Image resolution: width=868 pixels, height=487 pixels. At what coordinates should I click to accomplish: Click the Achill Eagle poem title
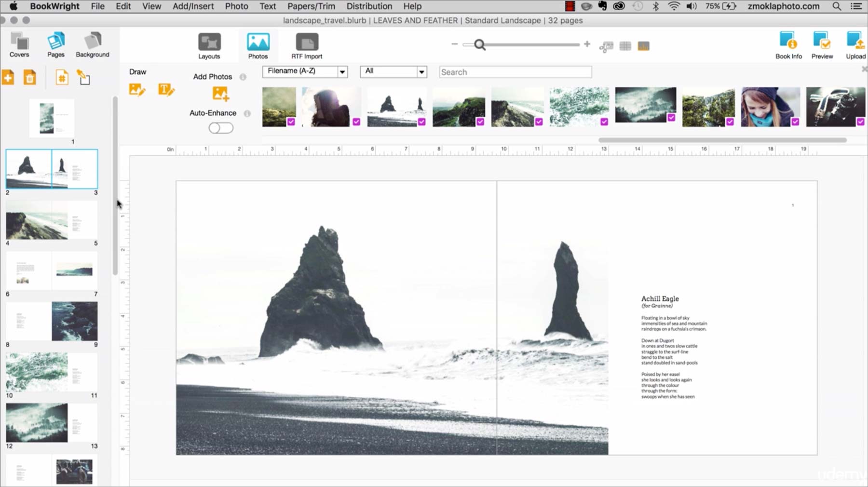click(x=660, y=298)
